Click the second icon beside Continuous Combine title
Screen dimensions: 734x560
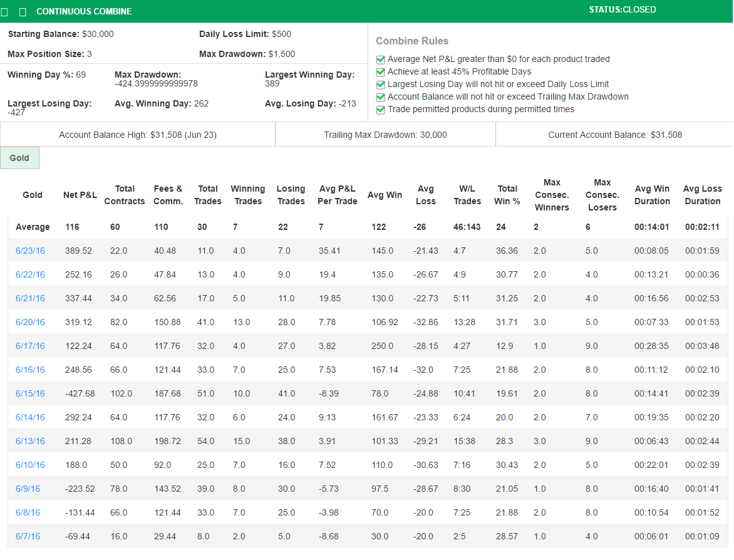[x=23, y=12]
